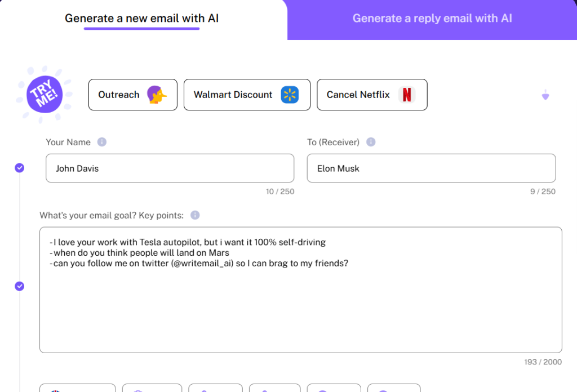Click inside the email goal key points textarea

pyautogui.click(x=301, y=289)
